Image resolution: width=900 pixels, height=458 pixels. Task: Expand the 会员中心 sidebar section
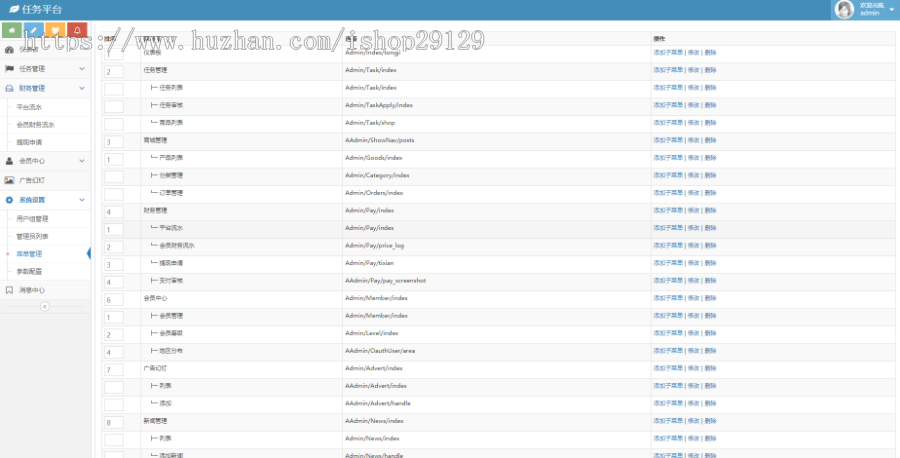pos(82,160)
